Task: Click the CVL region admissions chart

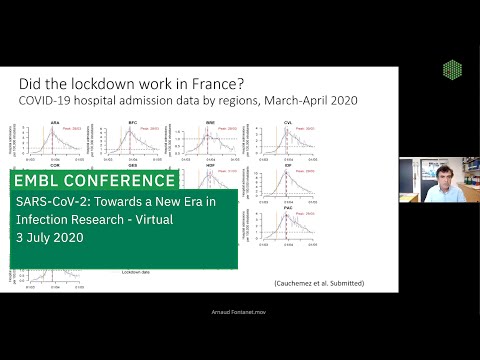Action: click(280, 141)
